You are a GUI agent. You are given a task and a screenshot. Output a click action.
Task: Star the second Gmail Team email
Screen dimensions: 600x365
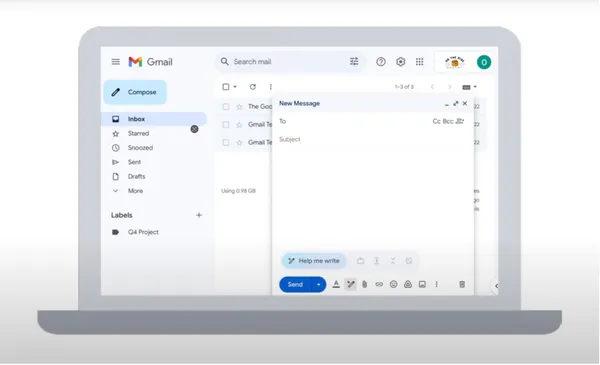(x=240, y=143)
